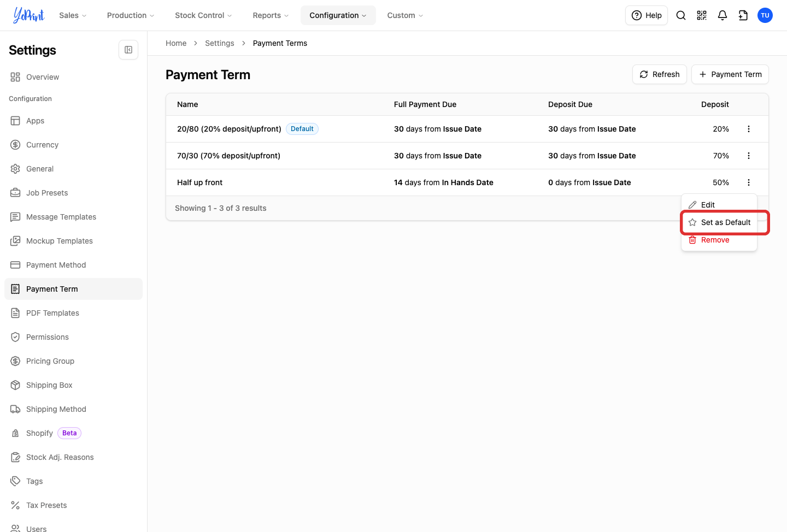Open Shopify Beta settings

pos(73,433)
